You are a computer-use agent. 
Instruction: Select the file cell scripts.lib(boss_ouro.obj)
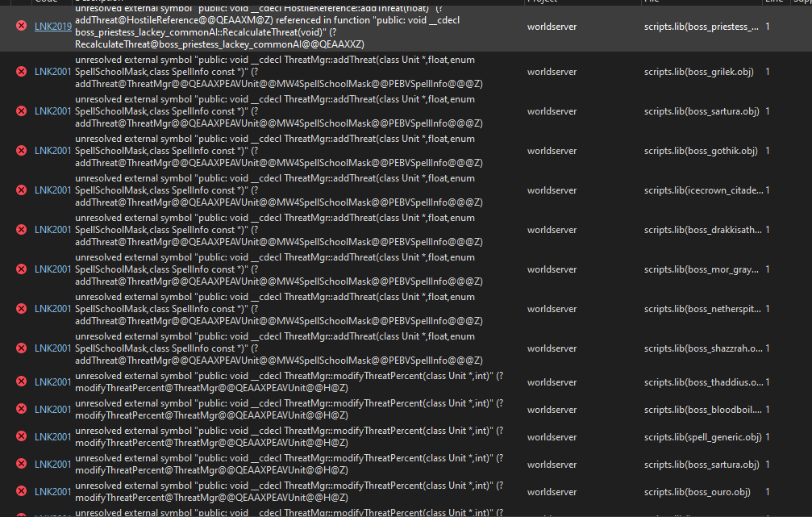point(697,492)
